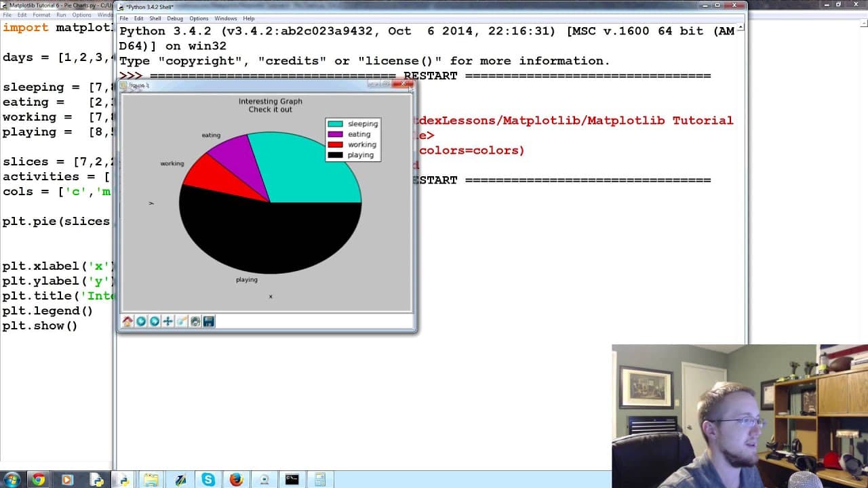Open the pen-shaped application taskbar icon

click(180, 480)
